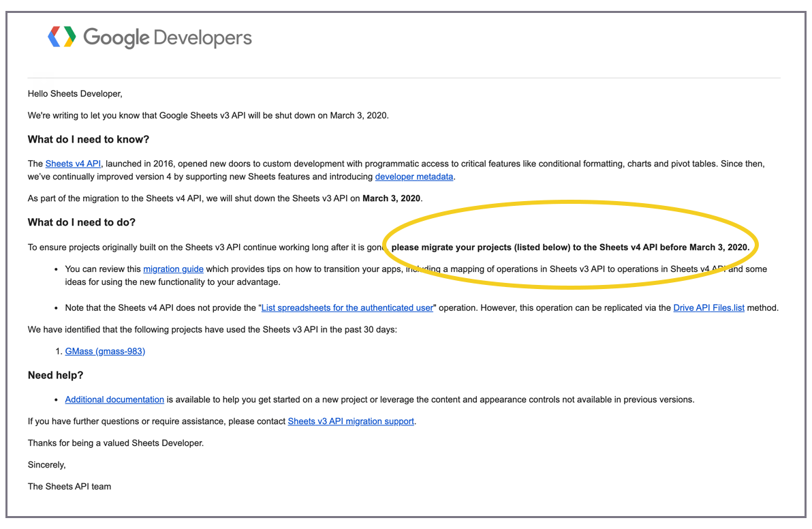Click the "Sincerely," closing line
The image size is (812, 529).
(47, 464)
